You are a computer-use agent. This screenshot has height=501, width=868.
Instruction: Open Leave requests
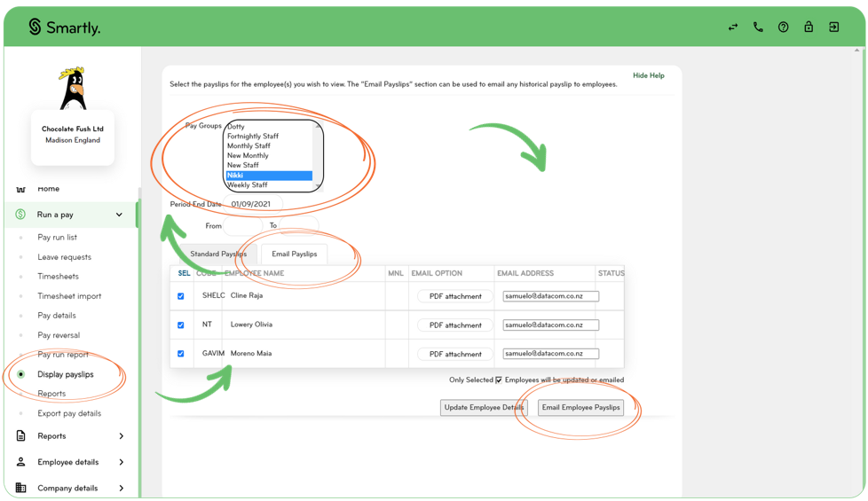pyautogui.click(x=64, y=257)
